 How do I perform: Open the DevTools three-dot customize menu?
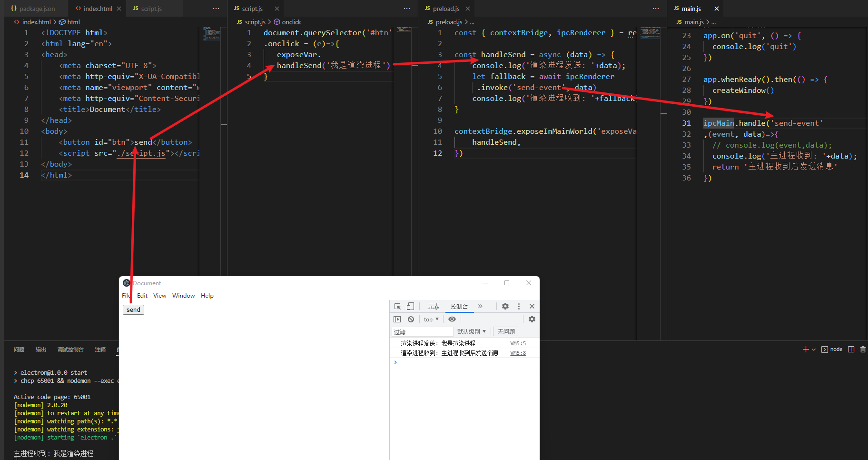(x=519, y=306)
